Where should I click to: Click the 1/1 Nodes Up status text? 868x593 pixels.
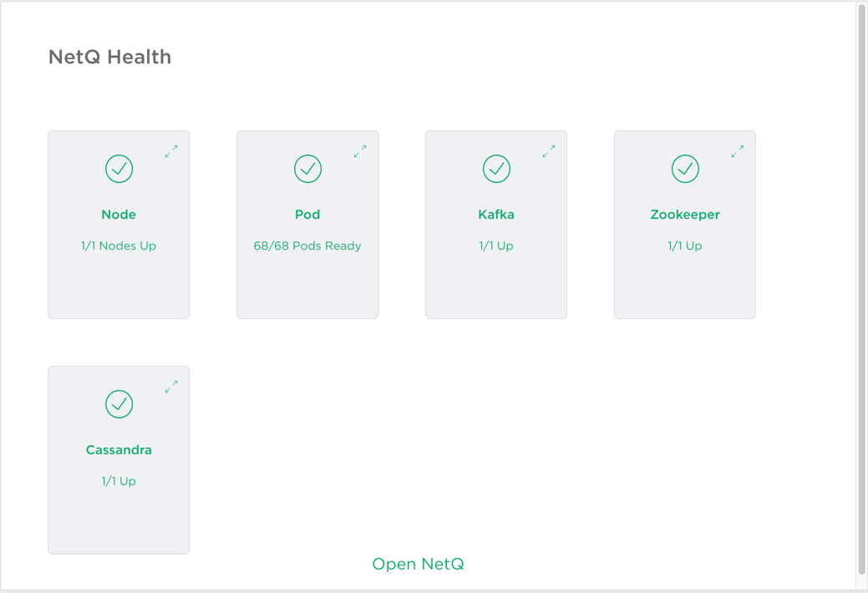119,246
